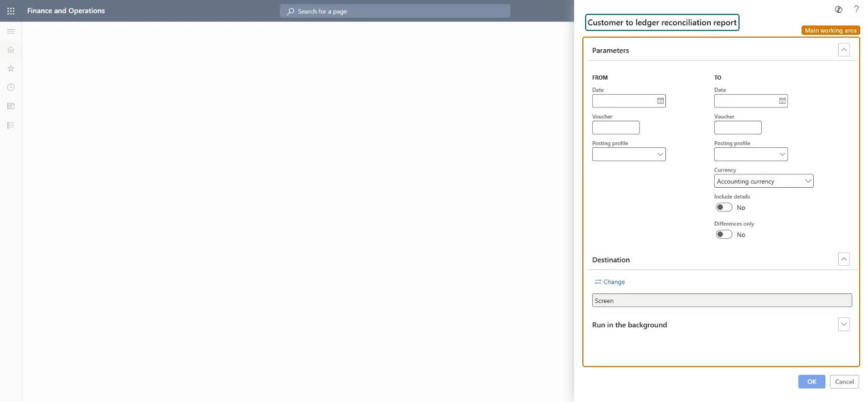Click the Search for a page box
This screenshot has height=402, width=868.
[395, 11]
